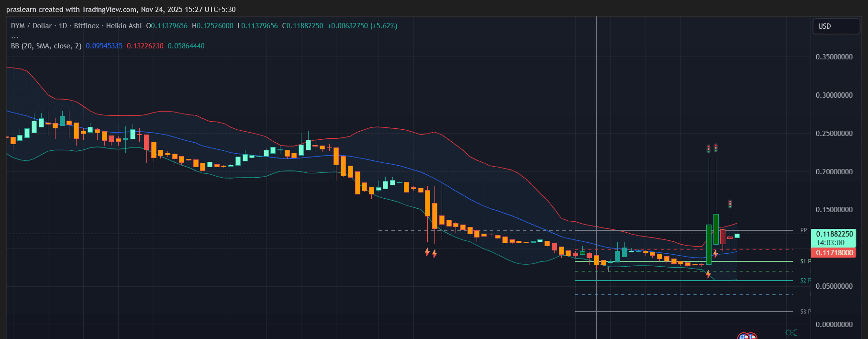Click the candle countdown timer 14:03:00
The image size is (868, 339).
pyautogui.click(x=830, y=243)
